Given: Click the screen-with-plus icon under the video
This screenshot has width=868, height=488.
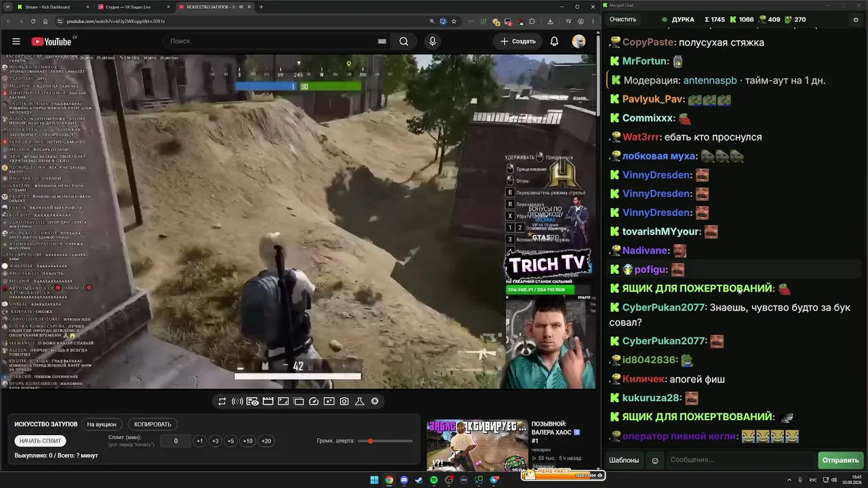Looking at the screenshot, I should coord(329,401).
